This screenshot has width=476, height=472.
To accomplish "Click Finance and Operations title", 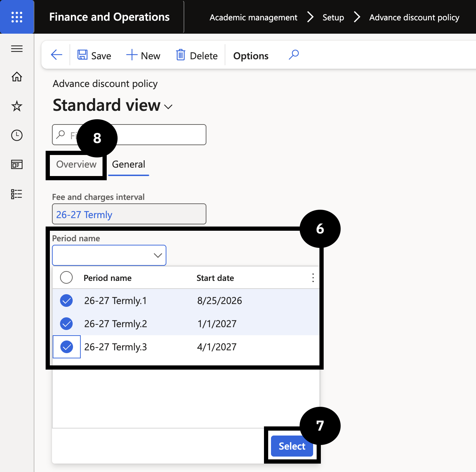I will (x=109, y=17).
